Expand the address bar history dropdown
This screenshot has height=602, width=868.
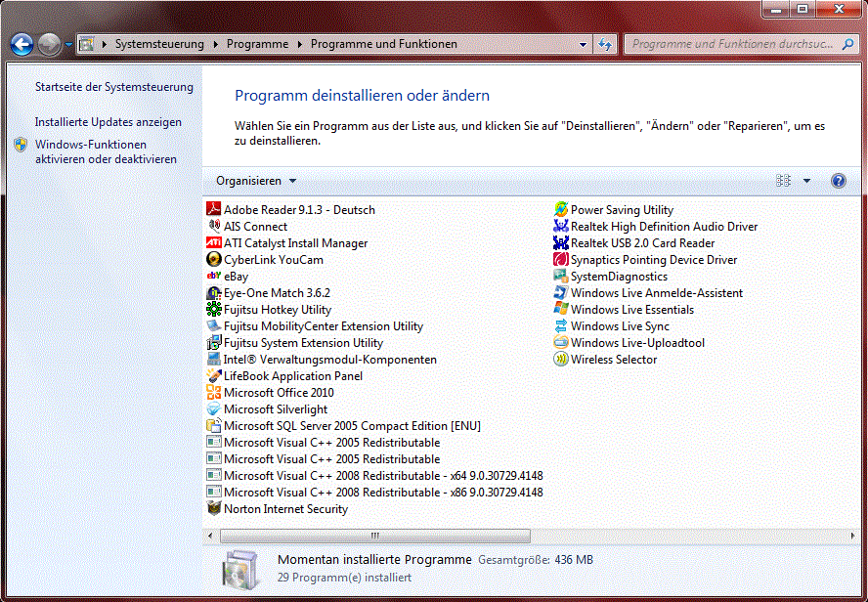583,44
